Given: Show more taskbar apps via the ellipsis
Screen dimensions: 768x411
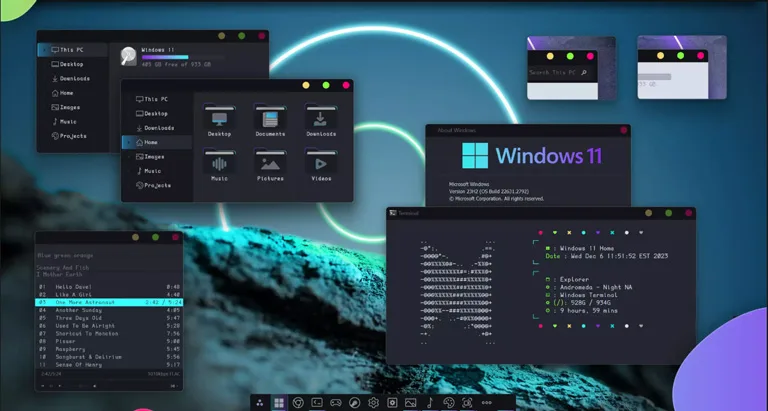Looking at the screenshot, I should pos(486,403).
